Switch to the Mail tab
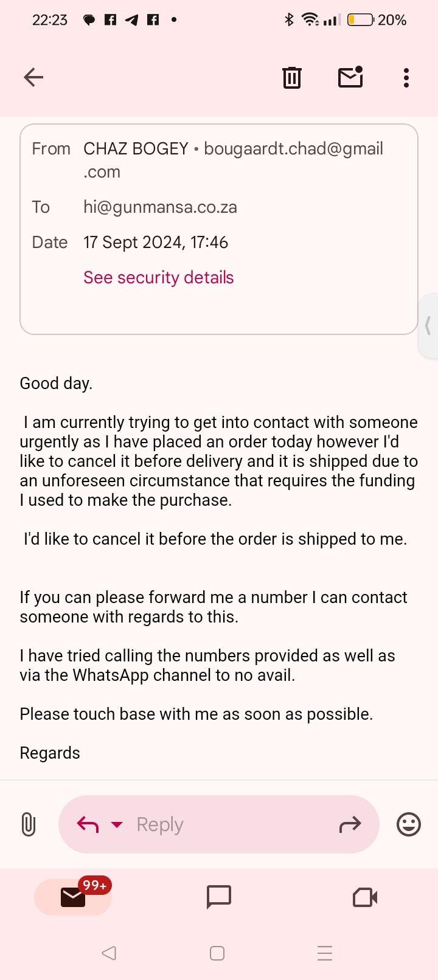The width and height of the screenshot is (438, 980). tap(73, 897)
